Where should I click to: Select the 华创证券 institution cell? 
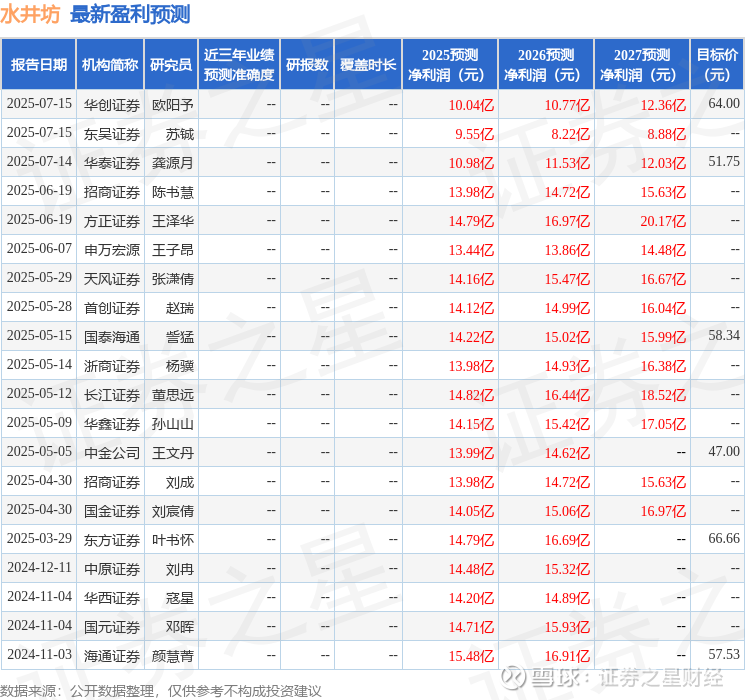112,105
